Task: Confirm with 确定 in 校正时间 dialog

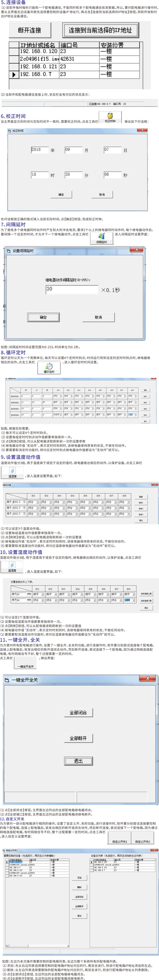Action: (x=61, y=194)
